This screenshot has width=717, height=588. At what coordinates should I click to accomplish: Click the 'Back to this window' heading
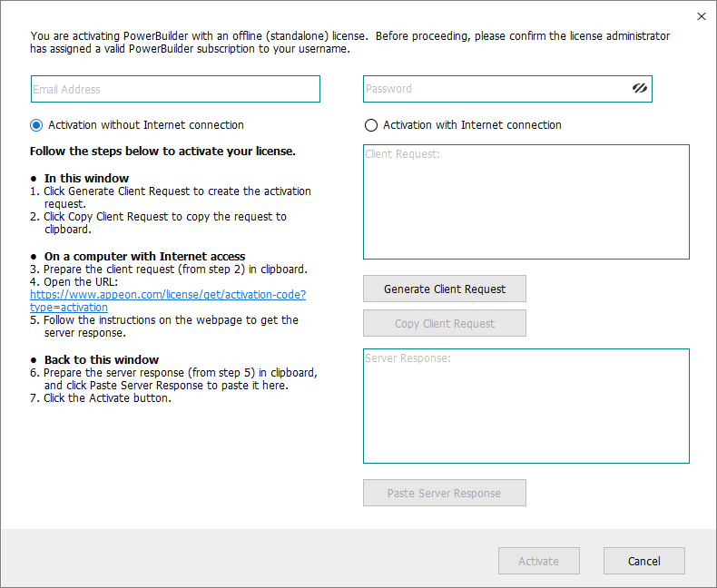coord(101,359)
